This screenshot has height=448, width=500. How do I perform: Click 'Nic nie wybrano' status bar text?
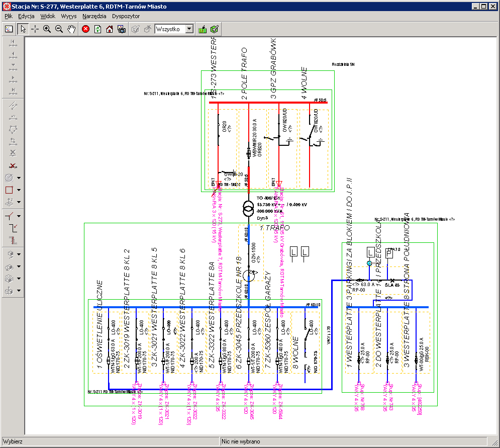coord(241,441)
